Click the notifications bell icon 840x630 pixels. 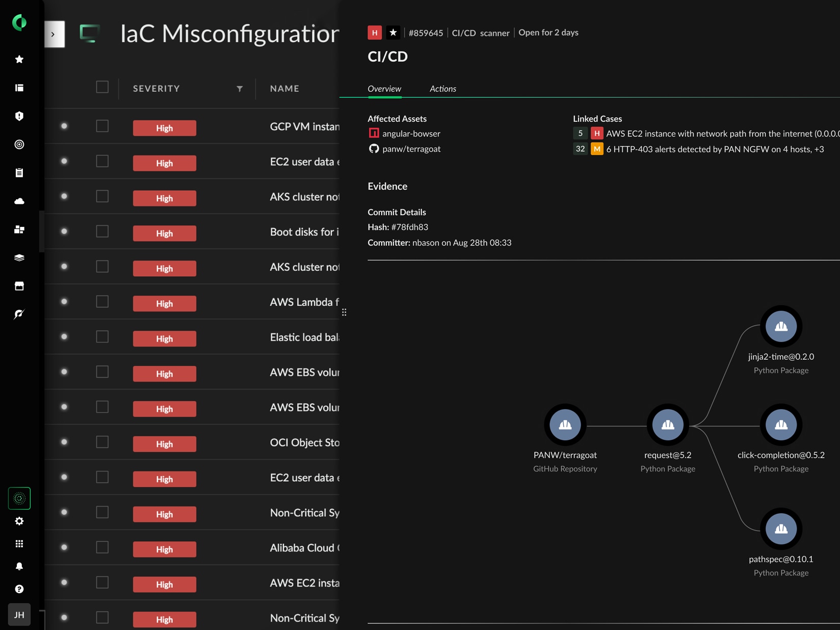click(19, 566)
